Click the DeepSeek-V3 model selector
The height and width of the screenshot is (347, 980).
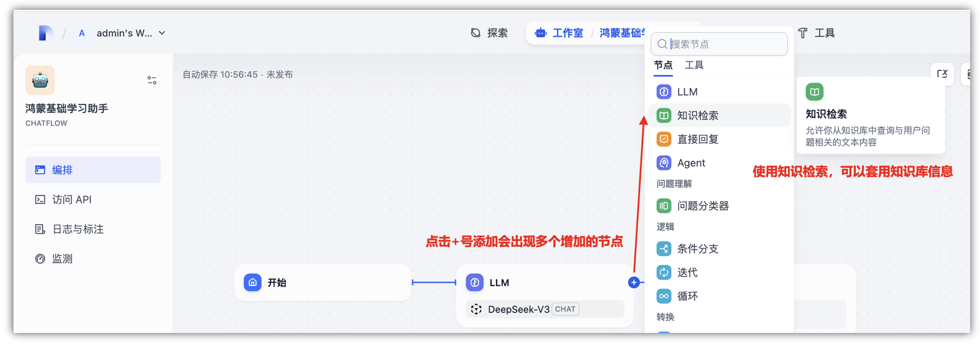pos(545,309)
